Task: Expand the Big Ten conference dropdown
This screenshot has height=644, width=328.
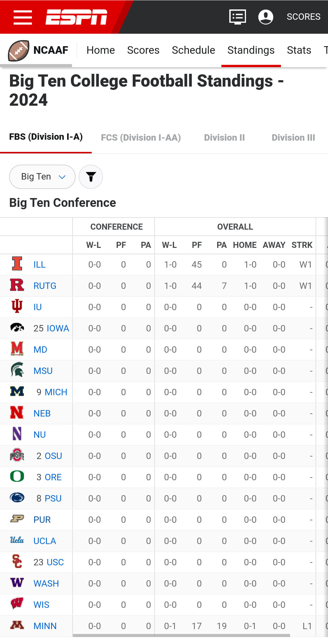Action: tap(43, 177)
